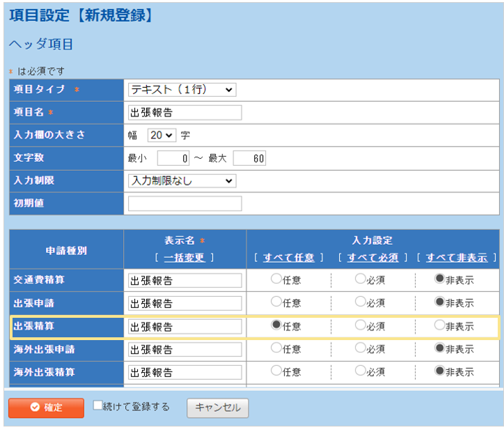Click the 一括変更 link

point(184,258)
